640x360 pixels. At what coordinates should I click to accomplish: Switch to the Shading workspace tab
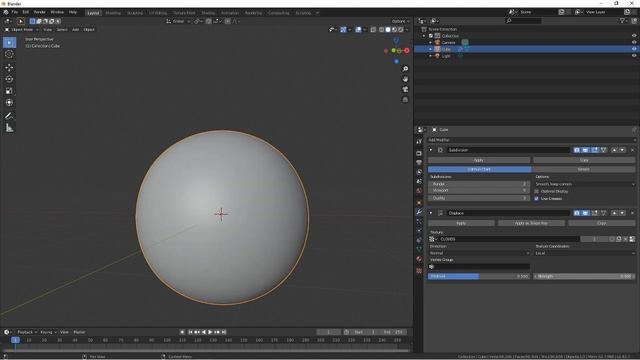point(208,13)
